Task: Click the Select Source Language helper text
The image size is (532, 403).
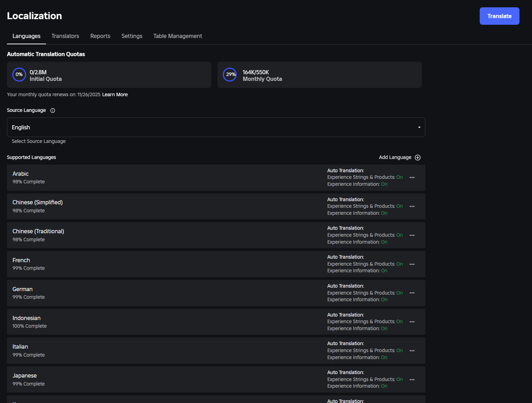Action: point(39,142)
